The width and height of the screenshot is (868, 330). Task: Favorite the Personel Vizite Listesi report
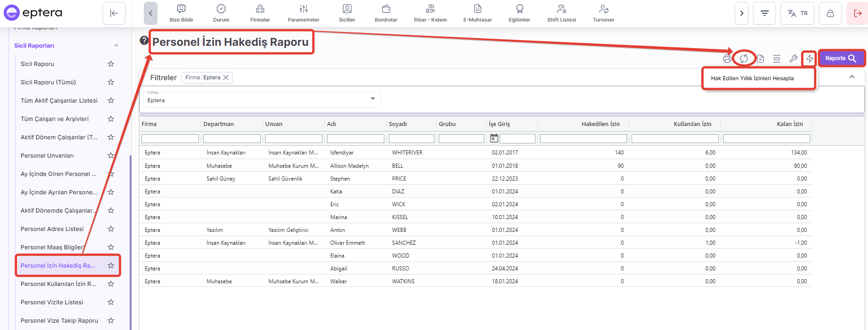111,302
